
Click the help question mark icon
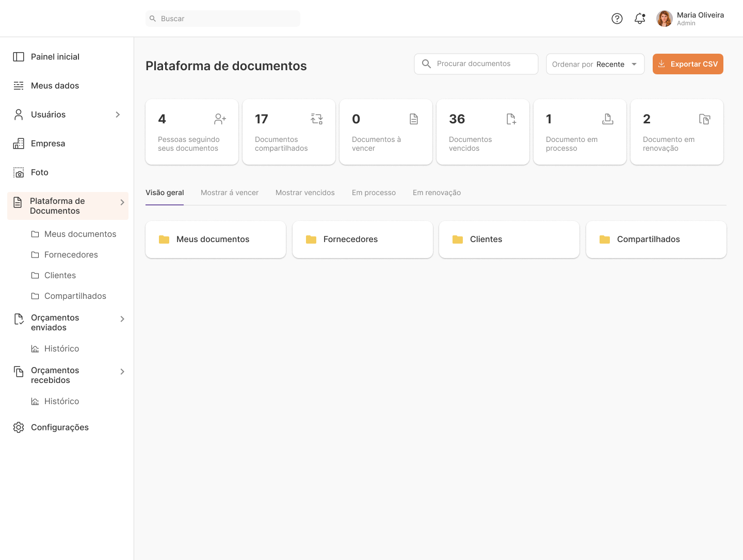617,19
